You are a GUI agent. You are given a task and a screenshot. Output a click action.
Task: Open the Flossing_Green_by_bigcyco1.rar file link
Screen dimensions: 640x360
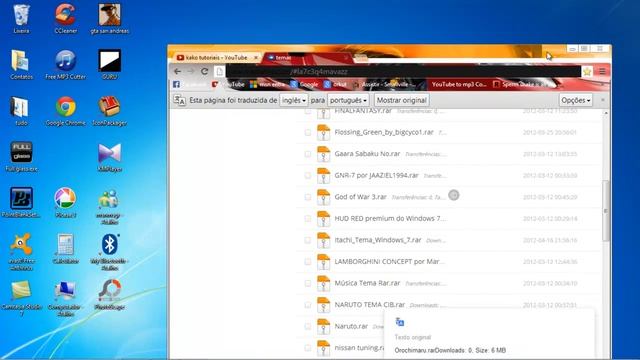point(384,132)
